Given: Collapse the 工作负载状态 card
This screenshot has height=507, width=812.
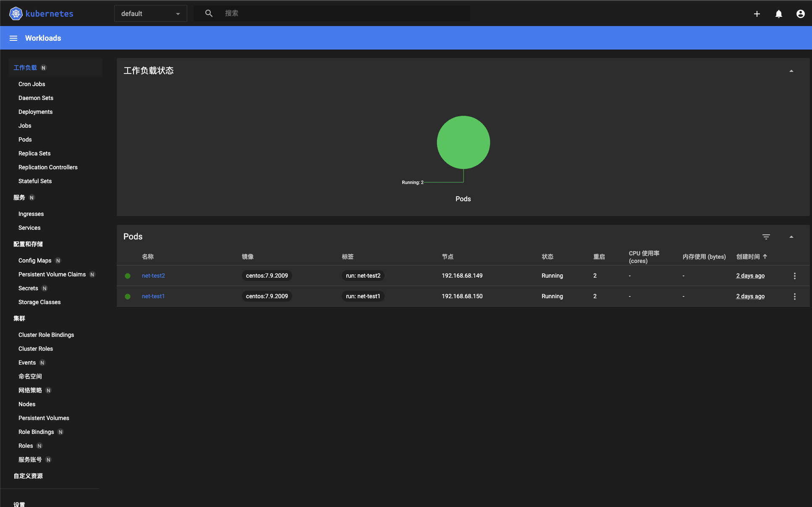Looking at the screenshot, I should (x=791, y=71).
